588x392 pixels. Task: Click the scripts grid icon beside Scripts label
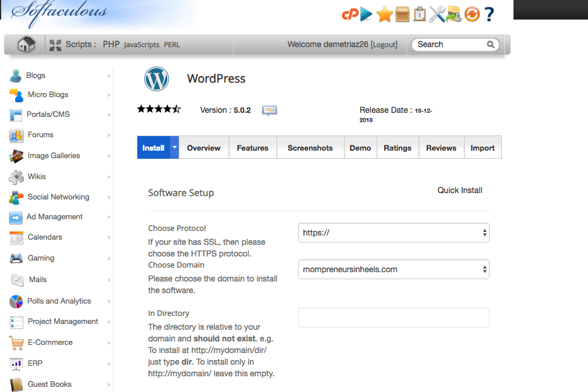coord(55,45)
